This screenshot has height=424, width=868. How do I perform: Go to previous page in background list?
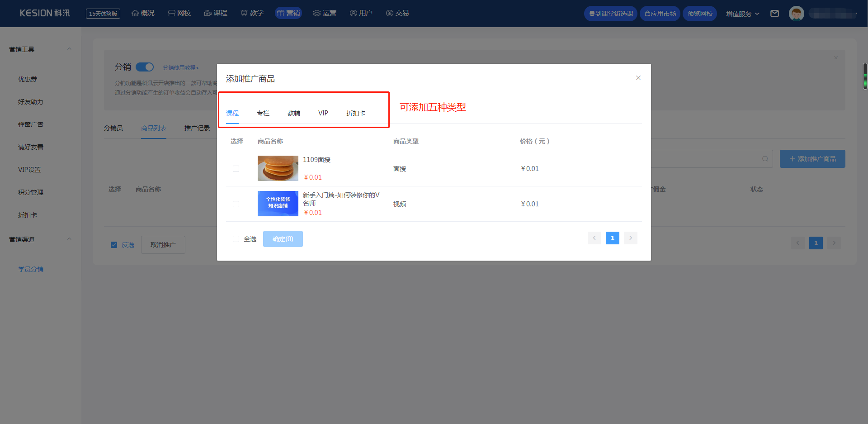(x=798, y=243)
